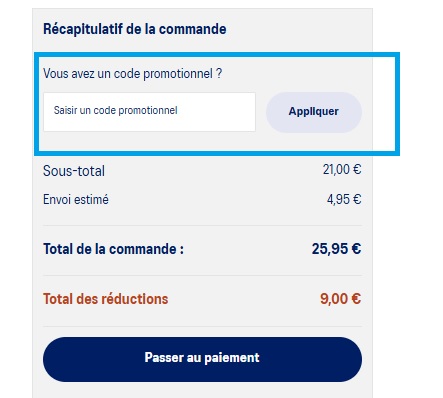Image resolution: width=443 pixels, height=398 pixels.
Task: Select the 25,95 € order total
Action: point(336,249)
